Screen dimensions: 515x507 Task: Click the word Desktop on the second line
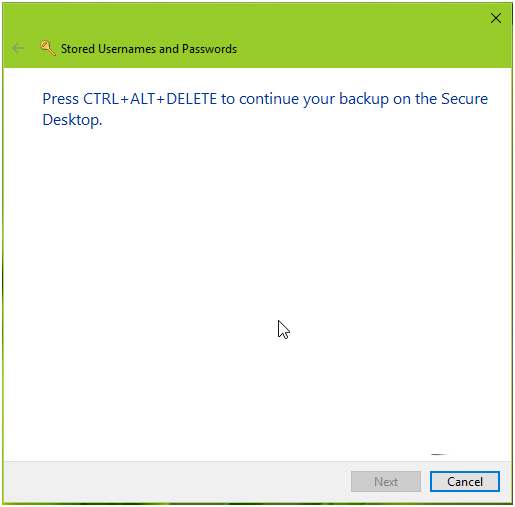[x=71, y=120]
